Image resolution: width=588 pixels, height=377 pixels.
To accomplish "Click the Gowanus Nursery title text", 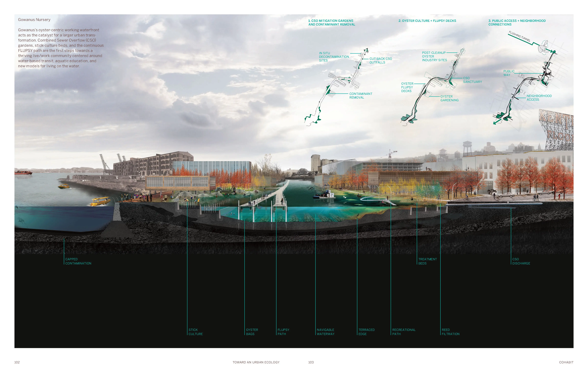I will pyautogui.click(x=34, y=20).
